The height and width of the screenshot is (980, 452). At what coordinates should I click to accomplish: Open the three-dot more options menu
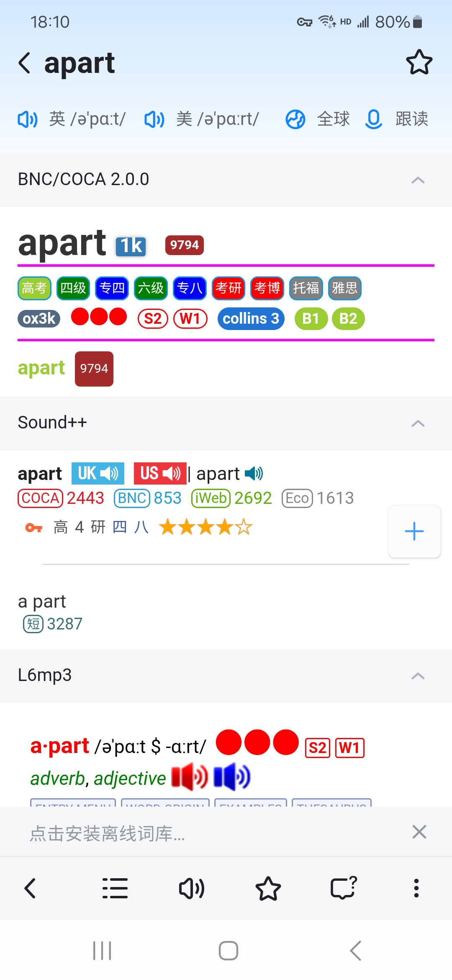[x=416, y=888]
